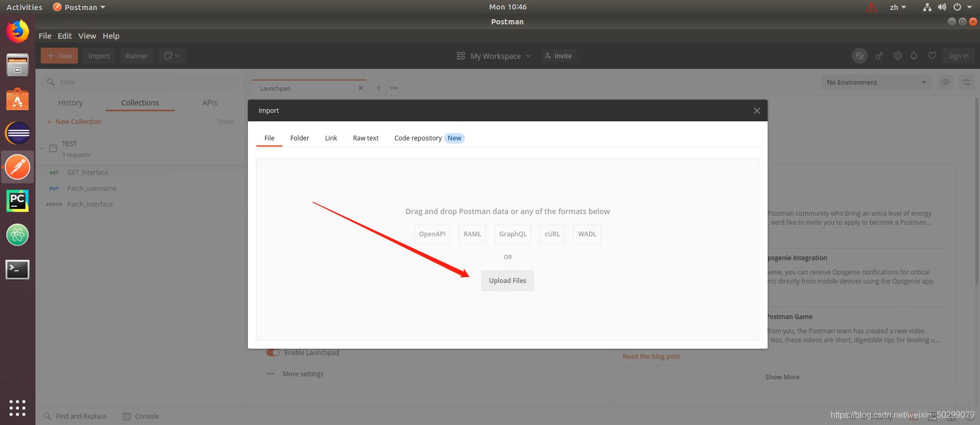
Task: Open the power system menu
Action: pyautogui.click(x=963, y=7)
